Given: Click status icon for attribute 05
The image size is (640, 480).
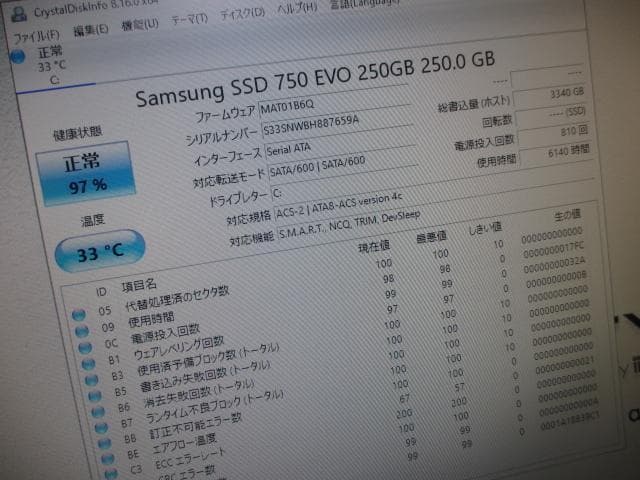Looking at the screenshot, I should click(x=79, y=315).
